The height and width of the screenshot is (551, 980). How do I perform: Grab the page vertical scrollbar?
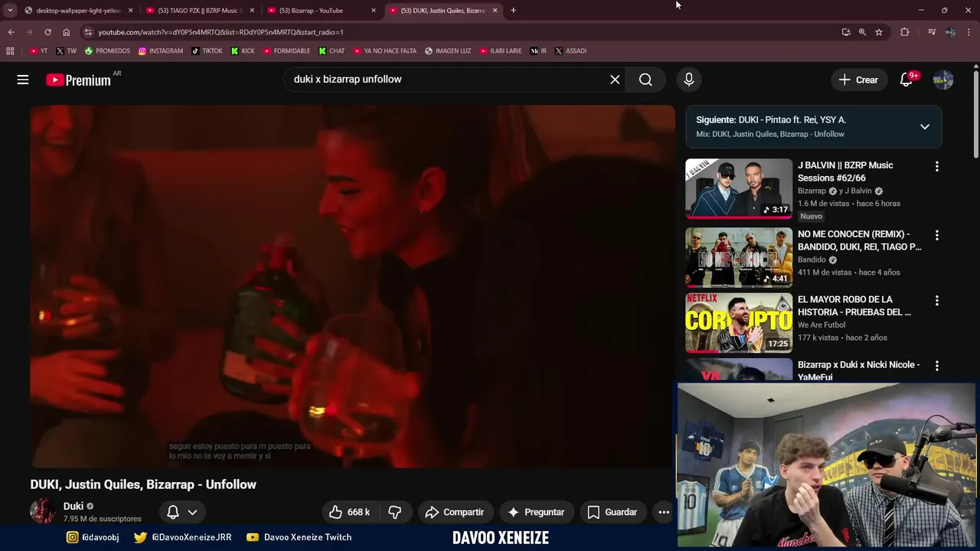coord(976,115)
